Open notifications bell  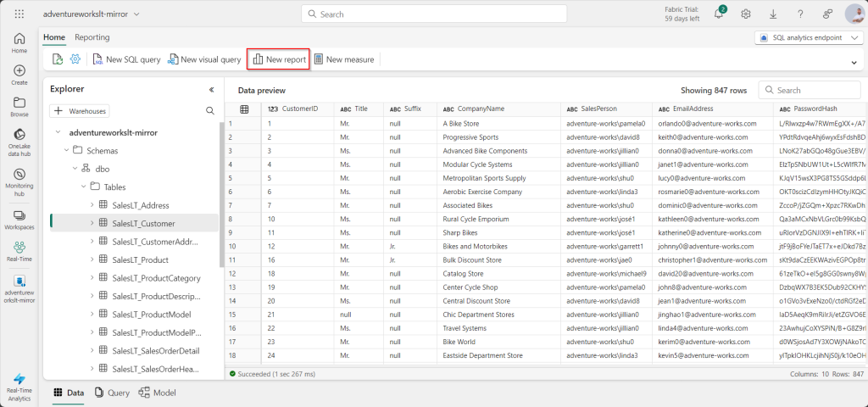click(719, 14)
